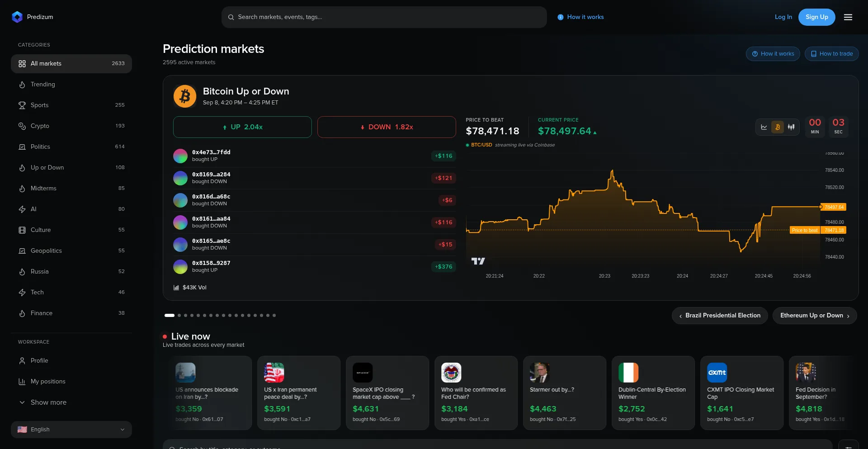Click the Sports trophy icon
The image size is (868, 449).
click(x=22, y=105)
